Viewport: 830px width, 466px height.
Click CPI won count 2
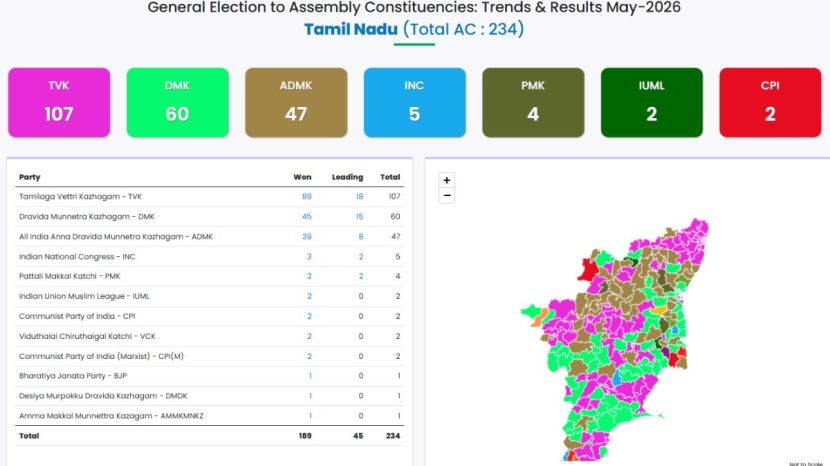(309, 317)
